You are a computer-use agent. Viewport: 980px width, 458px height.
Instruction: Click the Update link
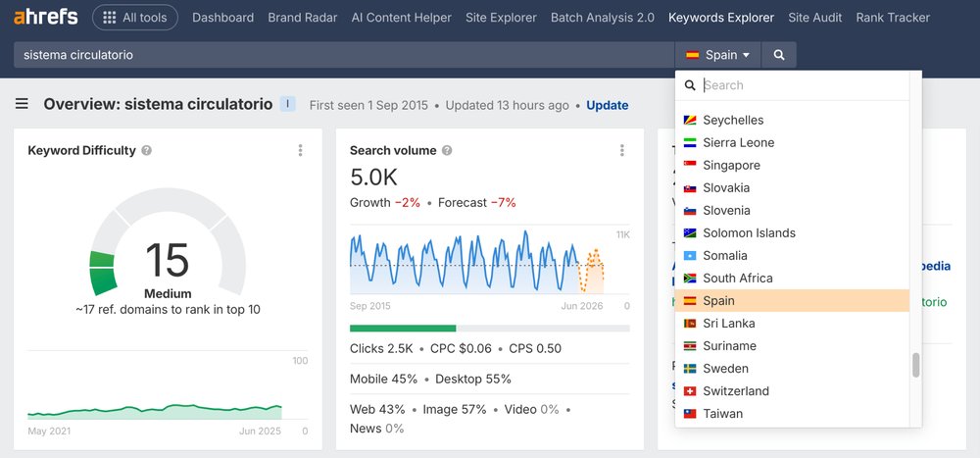pyautogui.click(x=608, y=105)
